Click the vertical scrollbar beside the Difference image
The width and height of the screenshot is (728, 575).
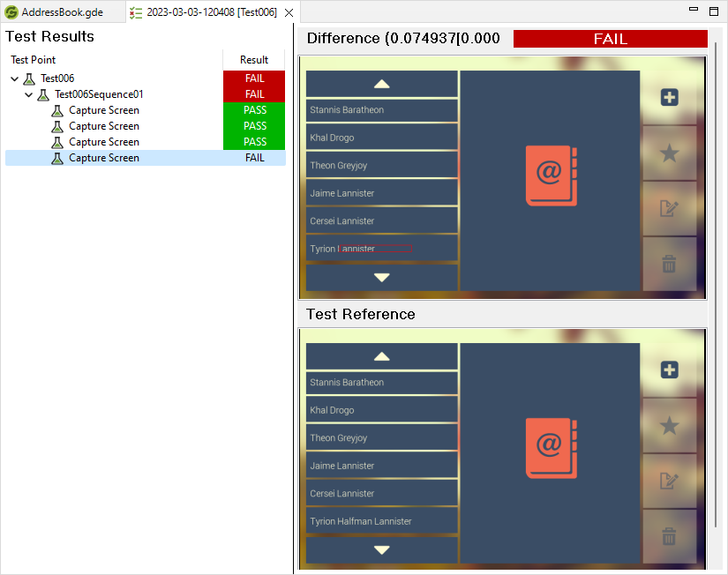pos(718,176)
